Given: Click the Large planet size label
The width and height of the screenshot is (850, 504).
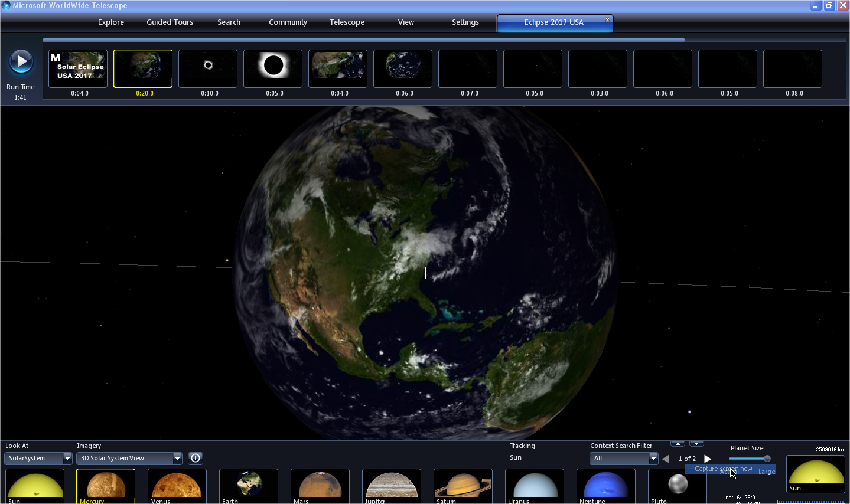Looking at the screenshot, I should [x=767, y=472].
